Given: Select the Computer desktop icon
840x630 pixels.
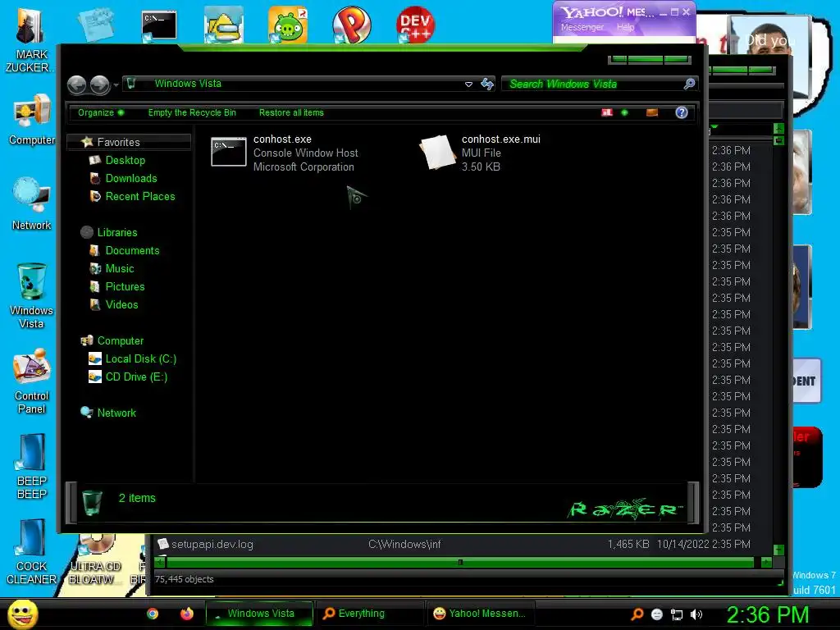Looking at the screenshot, I should pos(32,119).
